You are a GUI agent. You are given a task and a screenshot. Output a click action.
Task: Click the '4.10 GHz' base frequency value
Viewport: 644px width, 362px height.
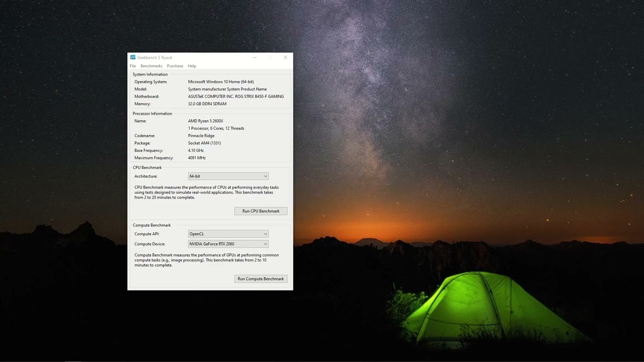click(x=196, y=150)
